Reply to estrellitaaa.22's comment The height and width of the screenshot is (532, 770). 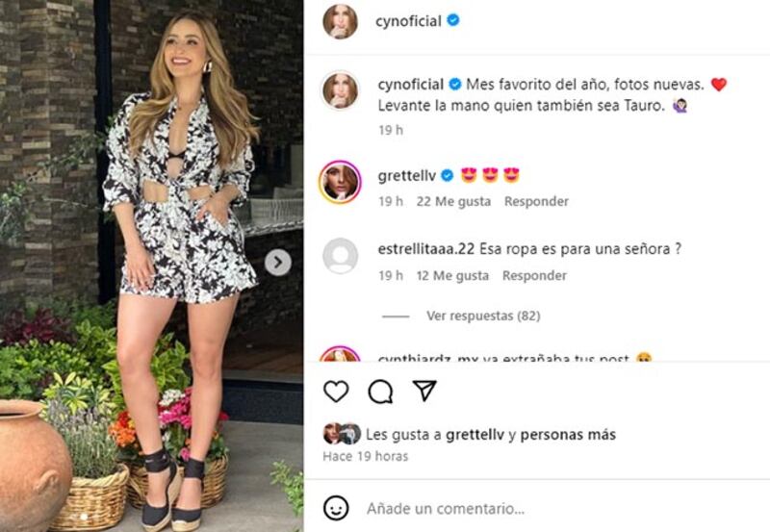534,275
